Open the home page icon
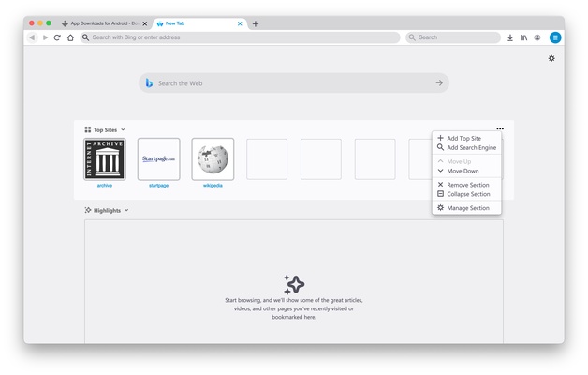 pyautogui.click(x=70, y=37)
